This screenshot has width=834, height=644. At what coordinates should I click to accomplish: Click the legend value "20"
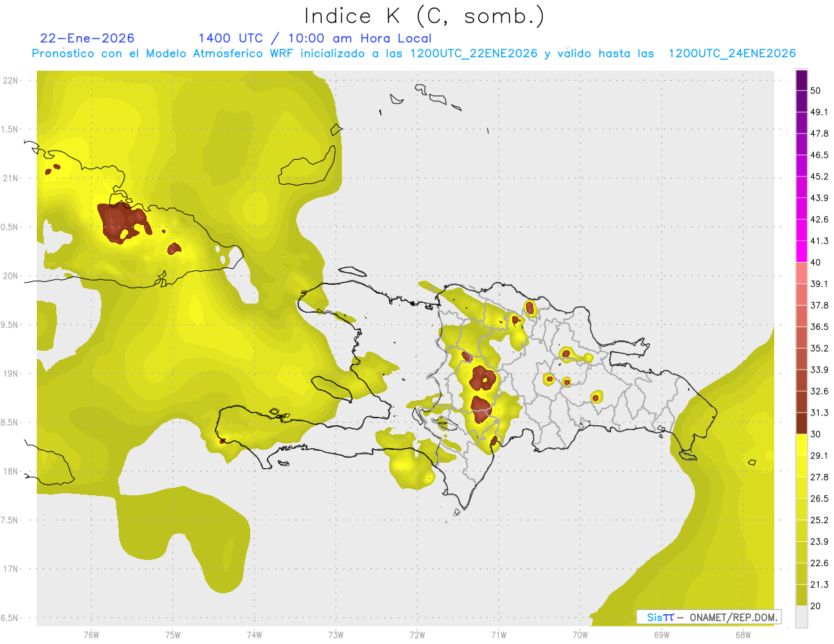[815, 606]
